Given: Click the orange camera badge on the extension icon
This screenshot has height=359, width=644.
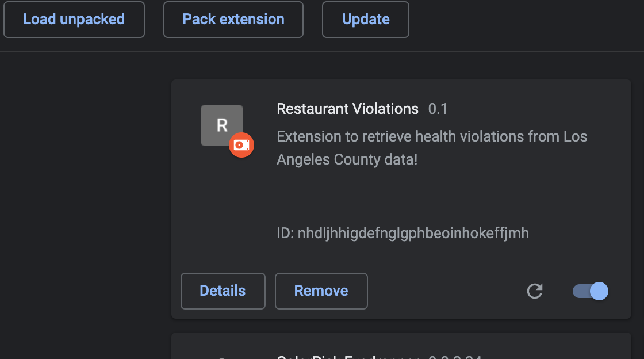Looking at the screenshot, I should click(x=241, y=145).
